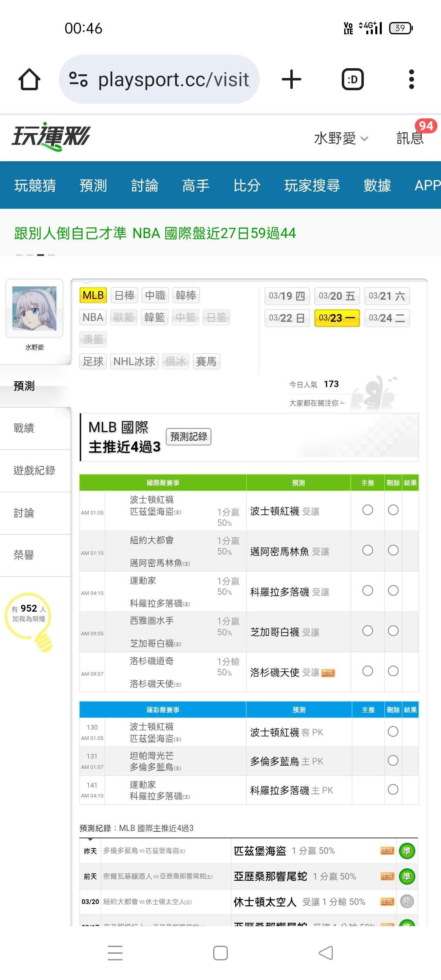Tap the browser home icon
Image resolution: width=441 pixels, height=980 pixels.
click(29, 79)
